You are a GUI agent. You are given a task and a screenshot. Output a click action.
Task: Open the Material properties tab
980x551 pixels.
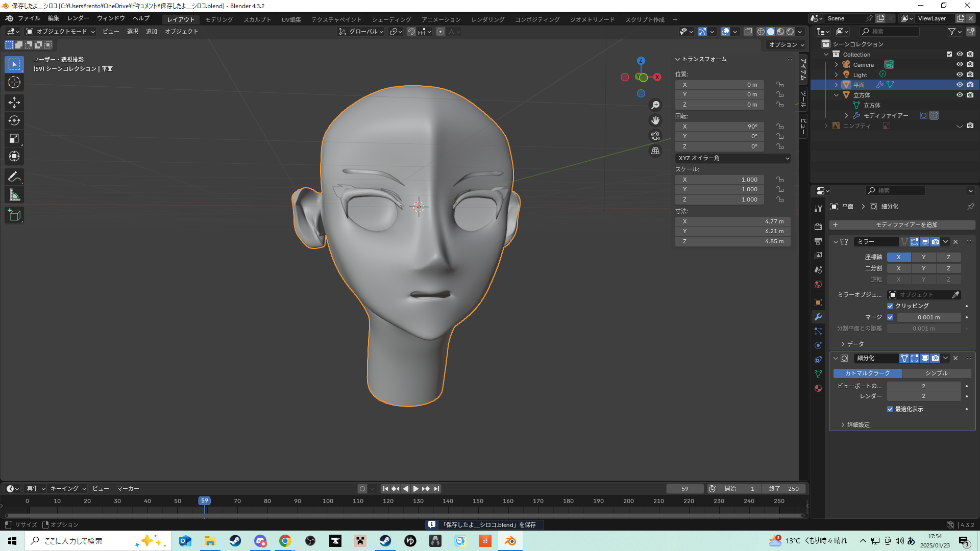point(818,388)
